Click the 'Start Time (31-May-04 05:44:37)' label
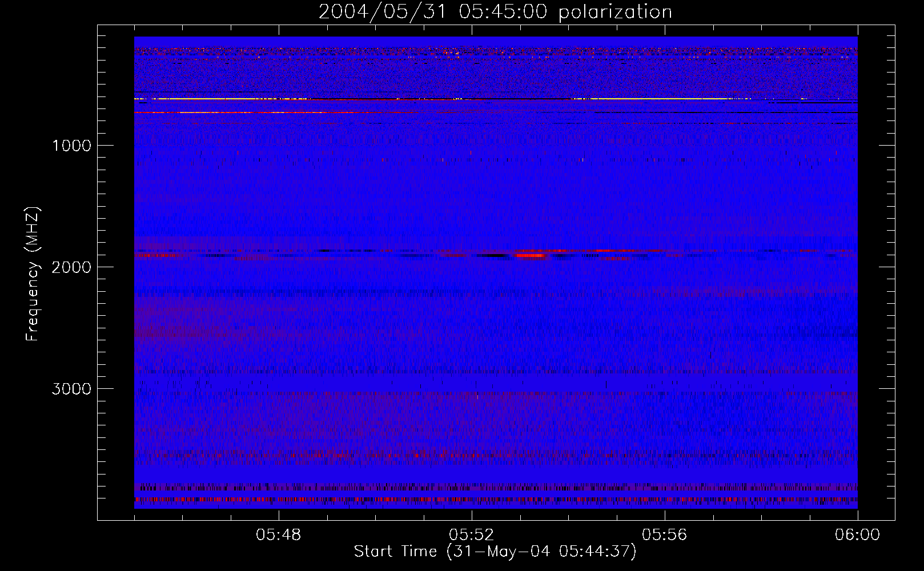Screen dimensions: 924x571 pyautogui.click(x=495, y=552)
